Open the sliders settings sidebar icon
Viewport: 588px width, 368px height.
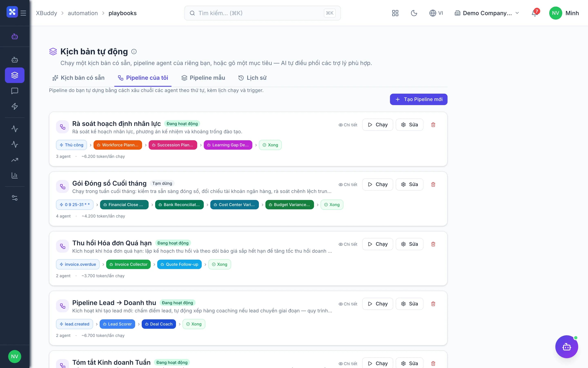15,198
